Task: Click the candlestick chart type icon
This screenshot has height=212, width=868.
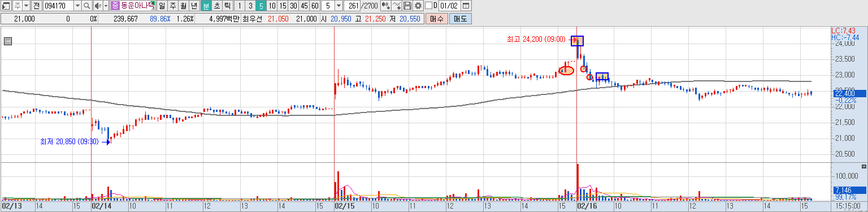Action: tap(385, 6)
